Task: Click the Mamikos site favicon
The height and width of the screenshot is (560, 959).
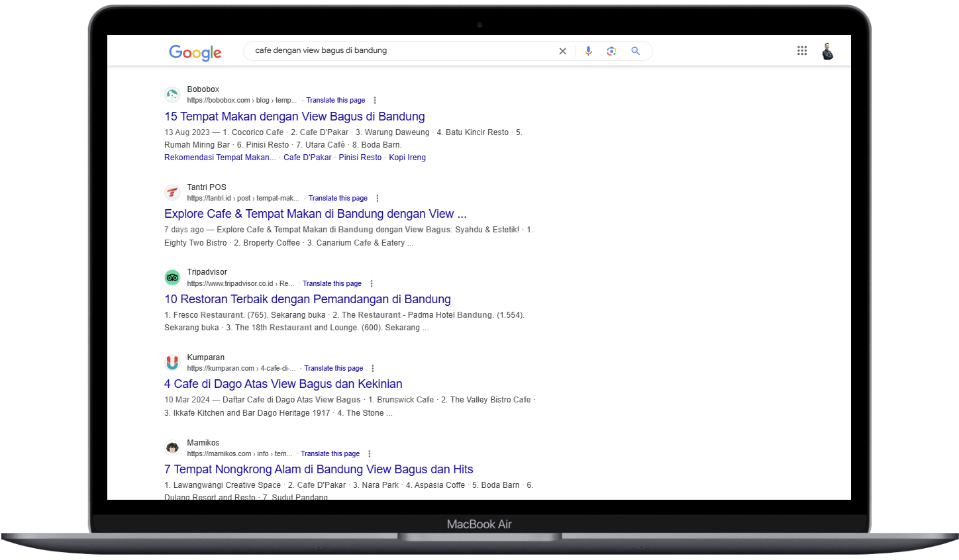Action: (172, 448)
